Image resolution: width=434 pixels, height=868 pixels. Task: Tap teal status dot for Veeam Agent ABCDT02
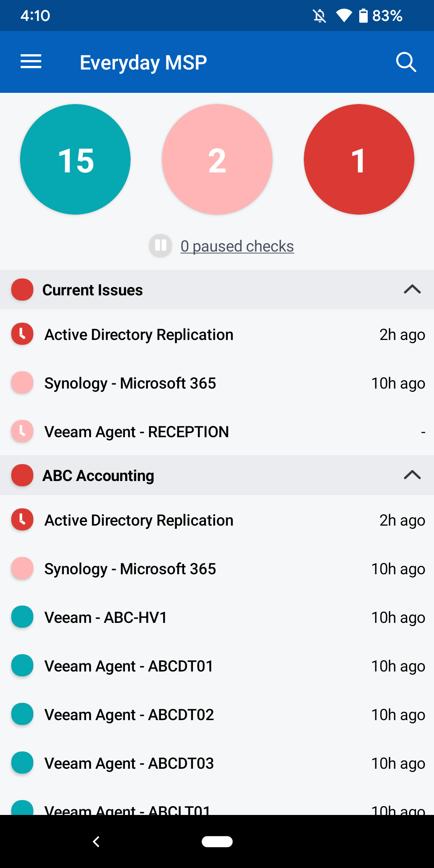pyautogui.click(x=23, y=714)
